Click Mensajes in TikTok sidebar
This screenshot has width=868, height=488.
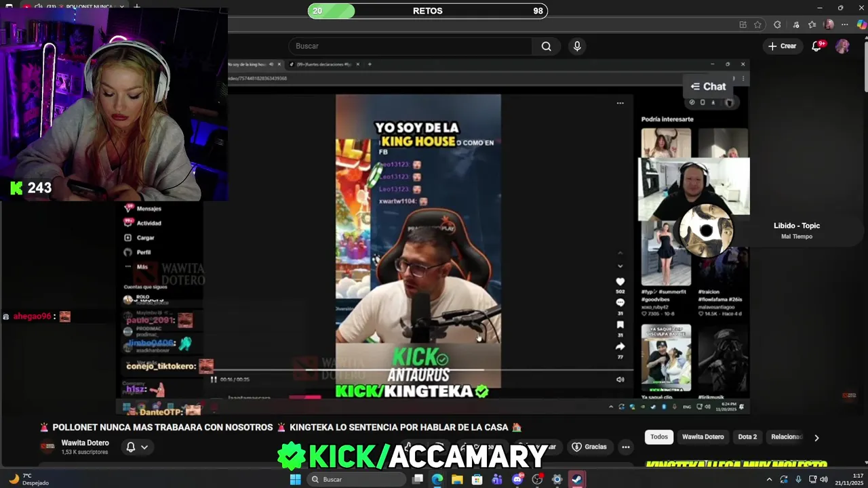click(x=143, y=209)
